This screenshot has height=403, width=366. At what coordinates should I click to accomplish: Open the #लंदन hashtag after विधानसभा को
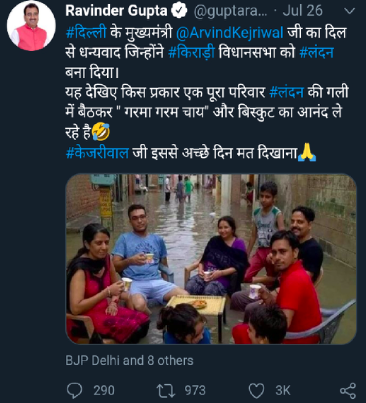pos(316,53)
